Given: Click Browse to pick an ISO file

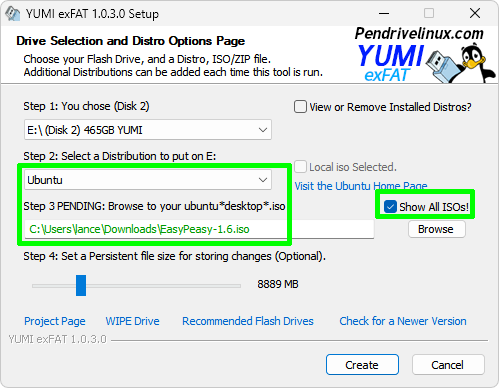Looking at the screenshot, I should [x=436, y=229].
